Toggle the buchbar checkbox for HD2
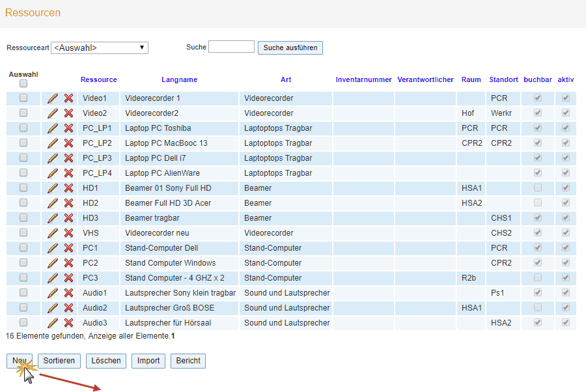Screen dimensions: 586x392 pyautogui.click(x=538, y=203)
